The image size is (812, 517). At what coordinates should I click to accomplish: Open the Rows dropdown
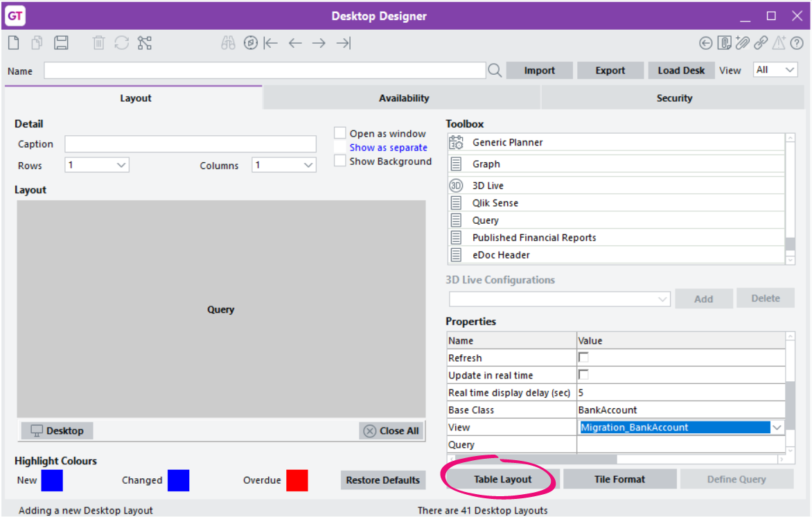[x=97, y=165]
